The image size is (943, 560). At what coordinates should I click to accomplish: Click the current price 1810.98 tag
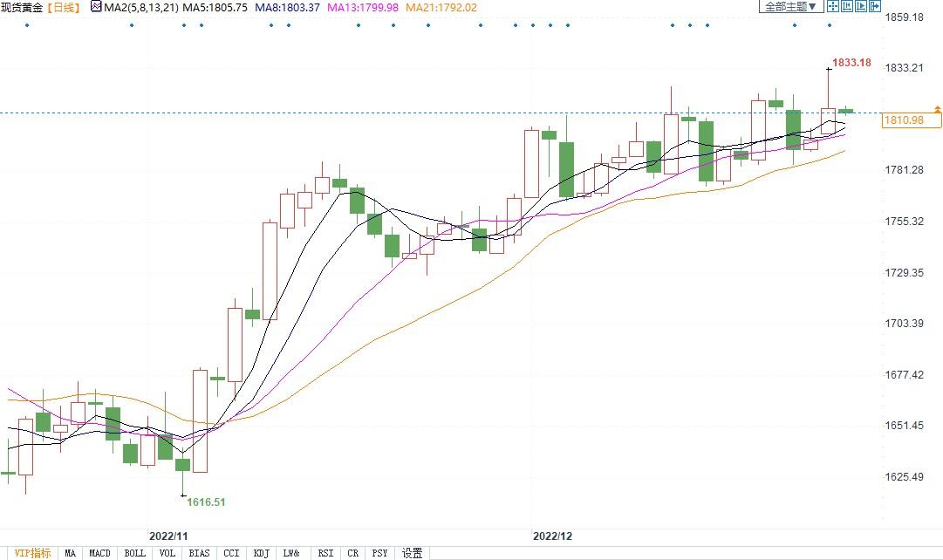[903, 120]
